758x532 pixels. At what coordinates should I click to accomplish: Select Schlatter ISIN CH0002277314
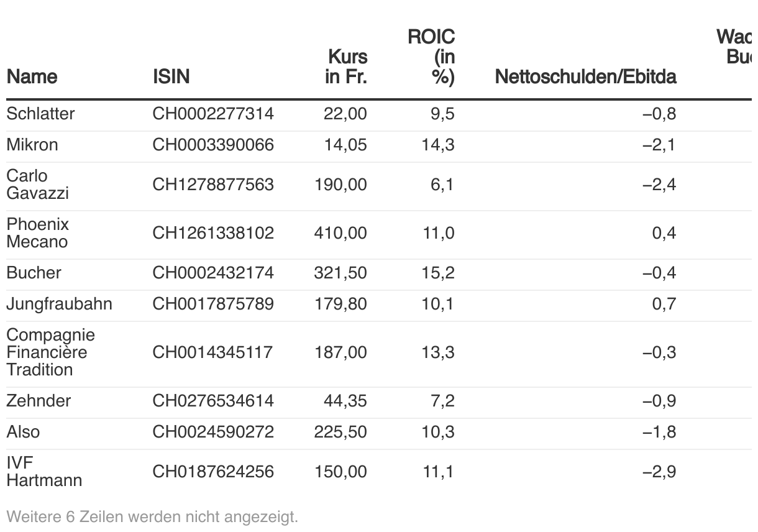pyautogui.click(x=213, y=114)
